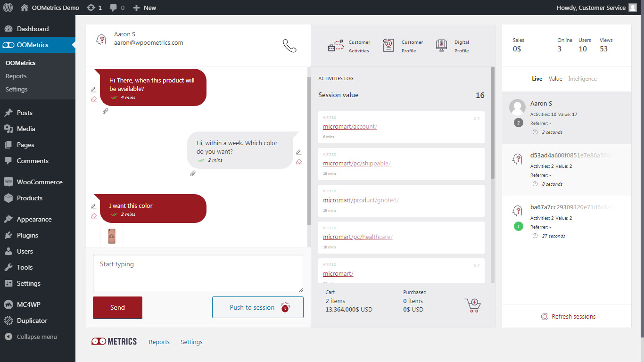This screenshot has width=644, height=362.
Task: Click attachment paperclip under 'Hi There' message
Action: pyautogui.click(x=106, y=111)
